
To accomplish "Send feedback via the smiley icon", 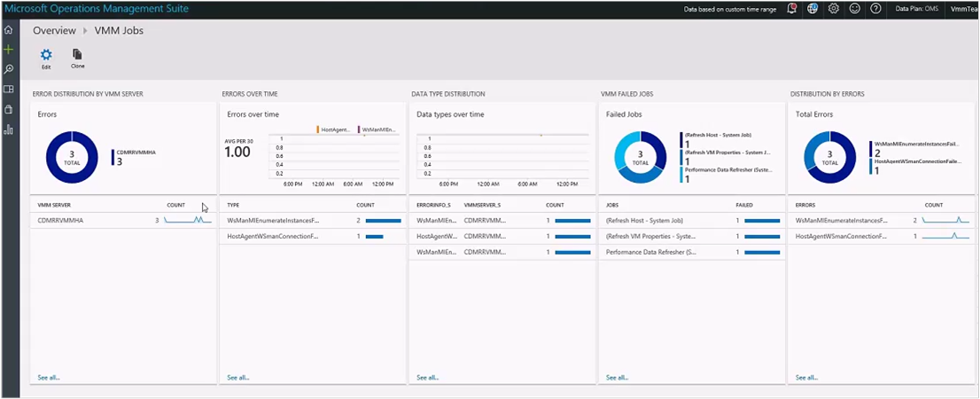I will [x=854, y=9].
